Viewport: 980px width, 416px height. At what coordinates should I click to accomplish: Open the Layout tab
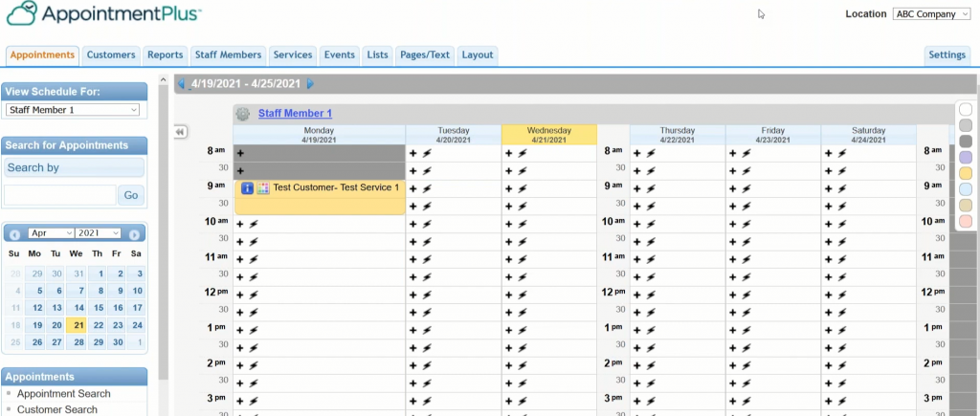pos(478,55)
